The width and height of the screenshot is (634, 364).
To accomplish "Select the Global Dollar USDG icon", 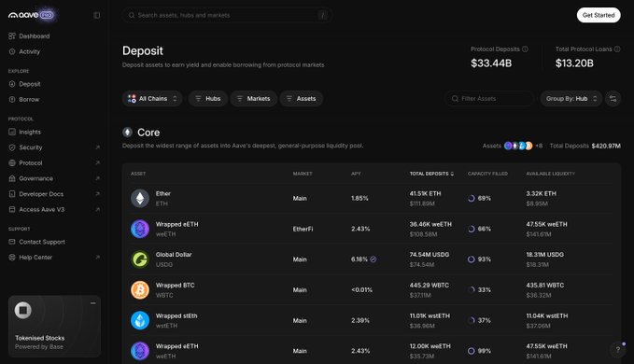I will 140,259.
